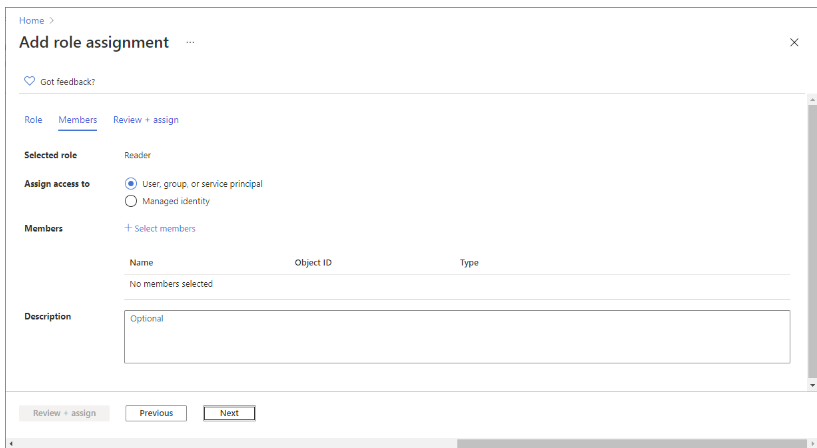Click the Description field label
817x448 pixels.
coord(47,317)
